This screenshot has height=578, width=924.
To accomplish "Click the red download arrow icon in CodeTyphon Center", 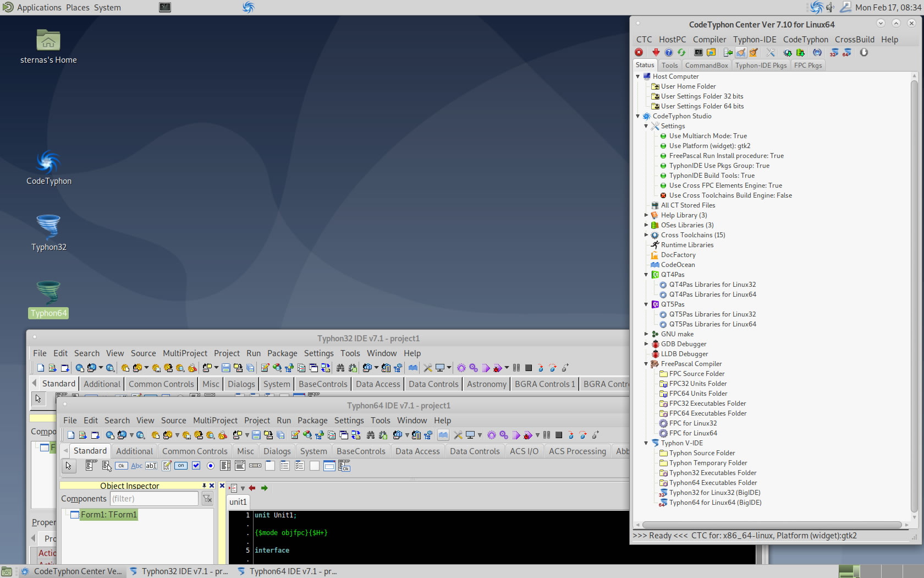I will [x=656, y=52].
